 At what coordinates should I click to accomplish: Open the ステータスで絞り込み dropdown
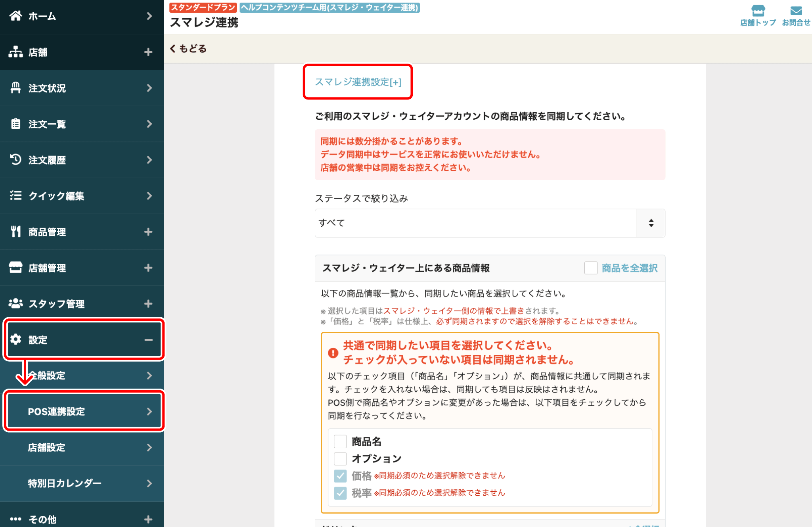tap(490, 223)
